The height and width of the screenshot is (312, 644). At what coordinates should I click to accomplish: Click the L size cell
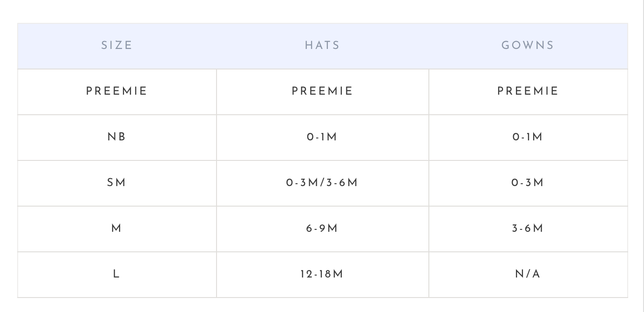point(117,274)
